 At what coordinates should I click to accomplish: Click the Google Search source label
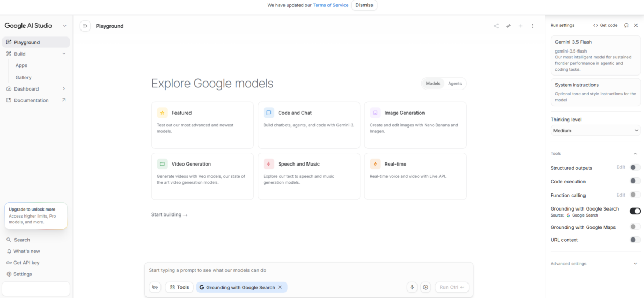tap(582, 215)
